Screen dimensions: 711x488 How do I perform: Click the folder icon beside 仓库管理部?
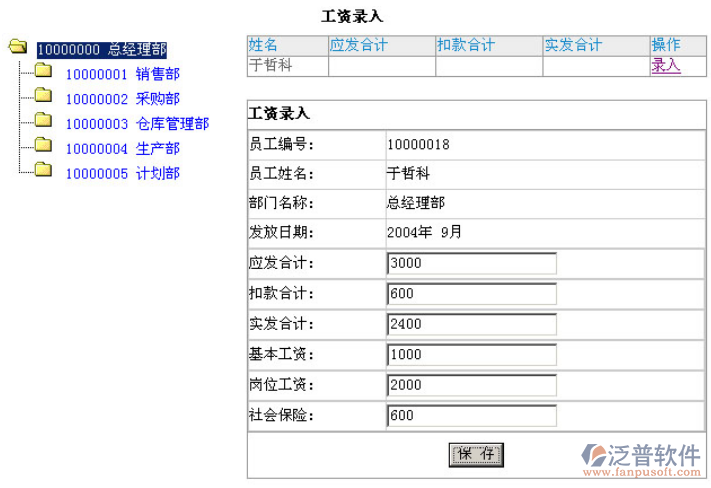point(43,120)
